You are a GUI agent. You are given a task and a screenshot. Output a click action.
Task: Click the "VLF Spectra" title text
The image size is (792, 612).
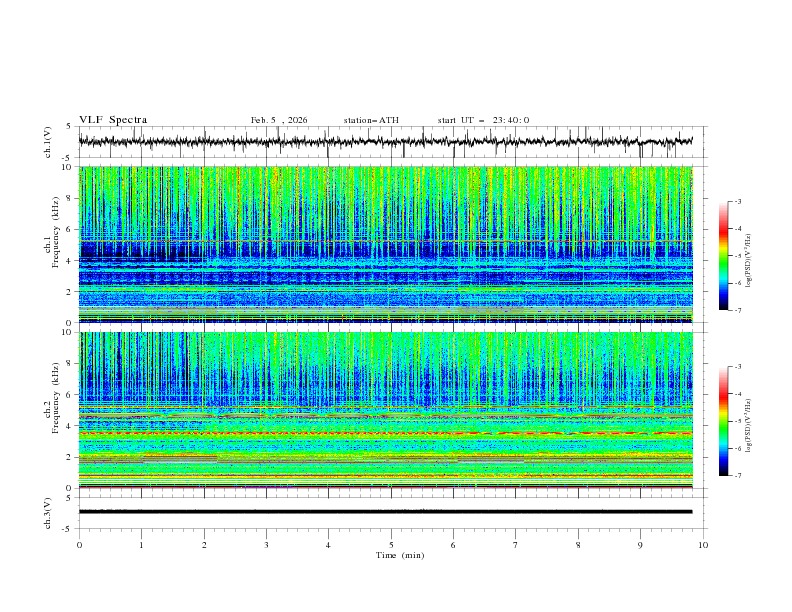113,120
